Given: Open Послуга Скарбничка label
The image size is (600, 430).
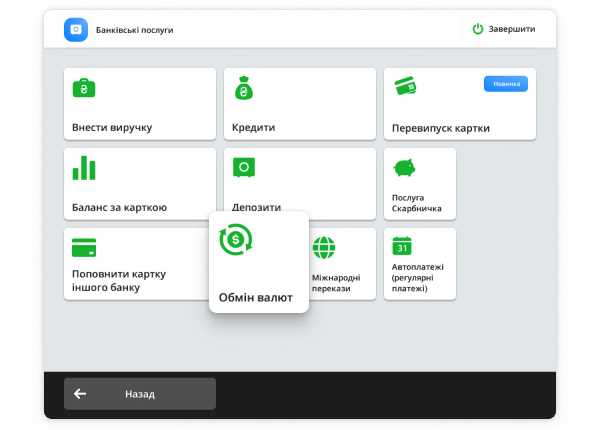Looking at the screenshot, I should 419,203.
